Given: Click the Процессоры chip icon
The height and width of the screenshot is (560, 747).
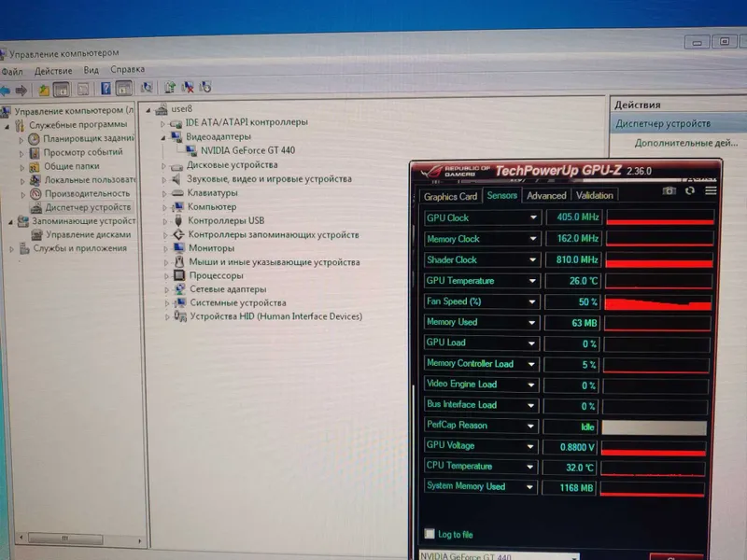Looking at the screenshot, I should point(179,275).
